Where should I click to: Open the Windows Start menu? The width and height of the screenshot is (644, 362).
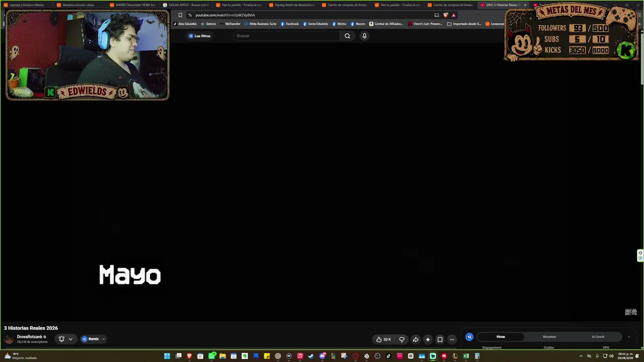(167, 356)
